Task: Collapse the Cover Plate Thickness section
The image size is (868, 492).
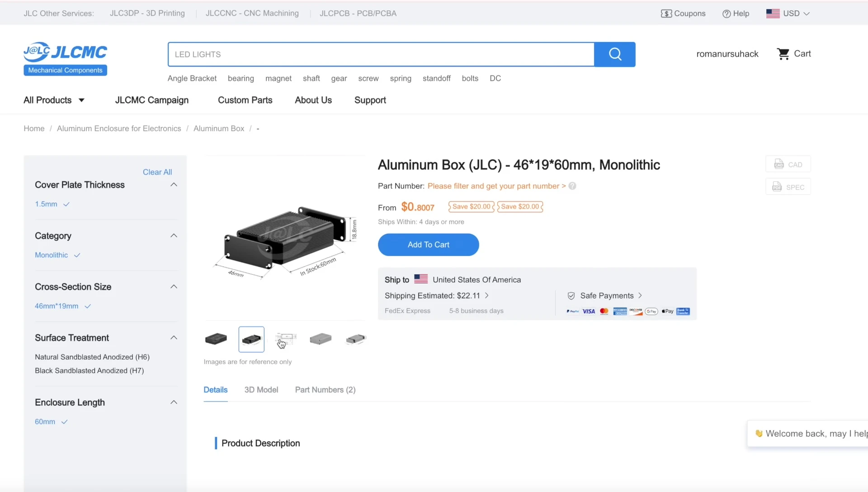Action: [x=174, y=184]
